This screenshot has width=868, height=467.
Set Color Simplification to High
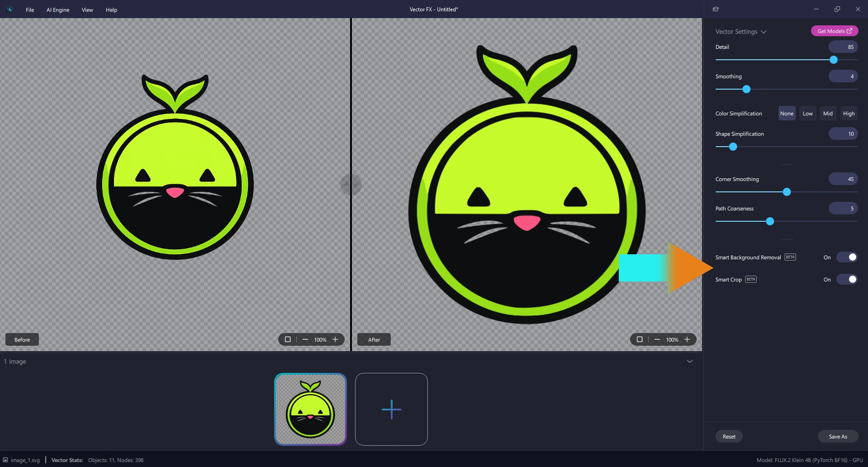point(849,114)
